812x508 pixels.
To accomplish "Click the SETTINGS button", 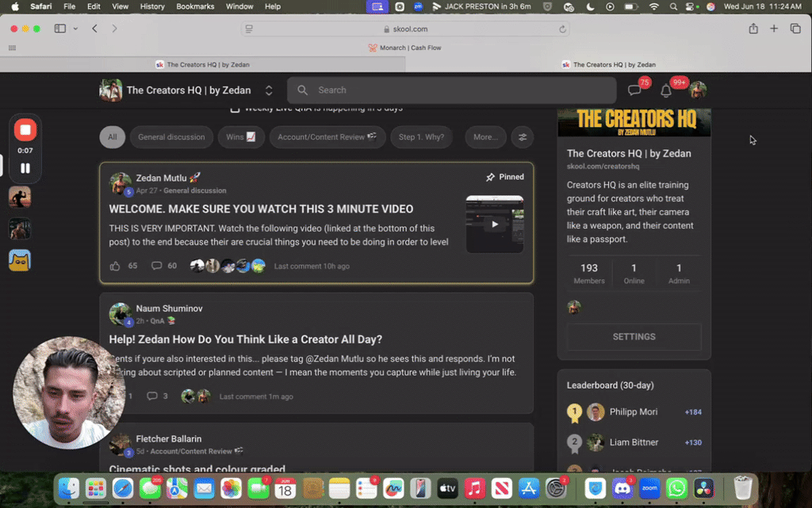I will (x=634, y=337).
